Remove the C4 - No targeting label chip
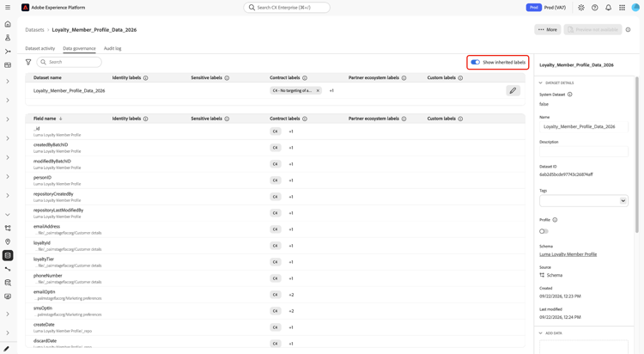644x354 pixels. tap(318, 90)
